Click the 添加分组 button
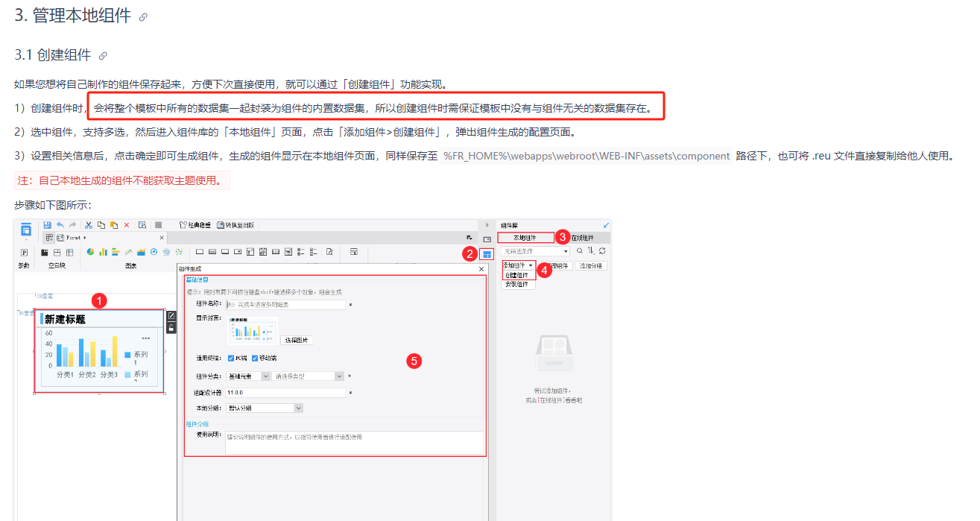 590,265
